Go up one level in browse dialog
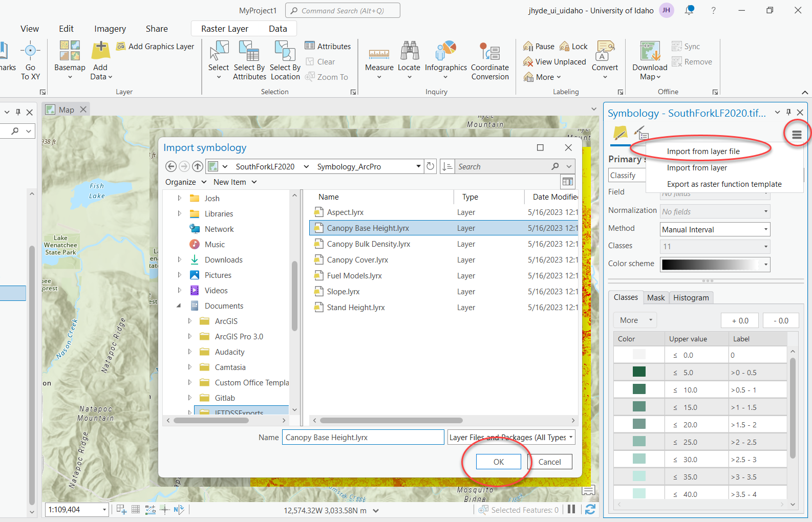This screenshot has width=812, height=522. pyautogui.click(x=198, y=166)
